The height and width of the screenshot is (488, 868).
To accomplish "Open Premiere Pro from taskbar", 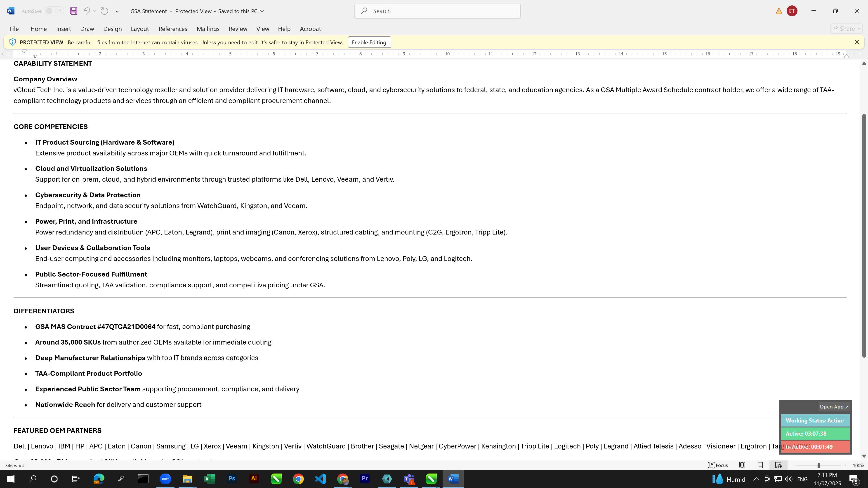I will (365, 479).
